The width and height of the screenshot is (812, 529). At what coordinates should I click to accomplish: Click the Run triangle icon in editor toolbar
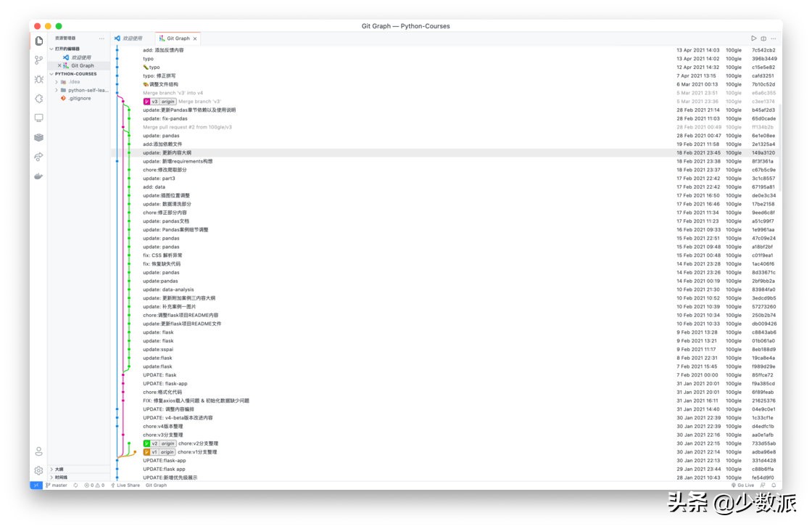click(753, 38)
